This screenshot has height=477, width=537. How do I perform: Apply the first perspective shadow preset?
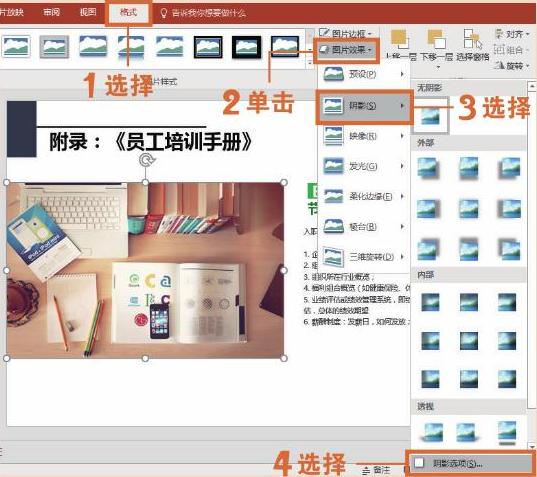pos(432,432)
